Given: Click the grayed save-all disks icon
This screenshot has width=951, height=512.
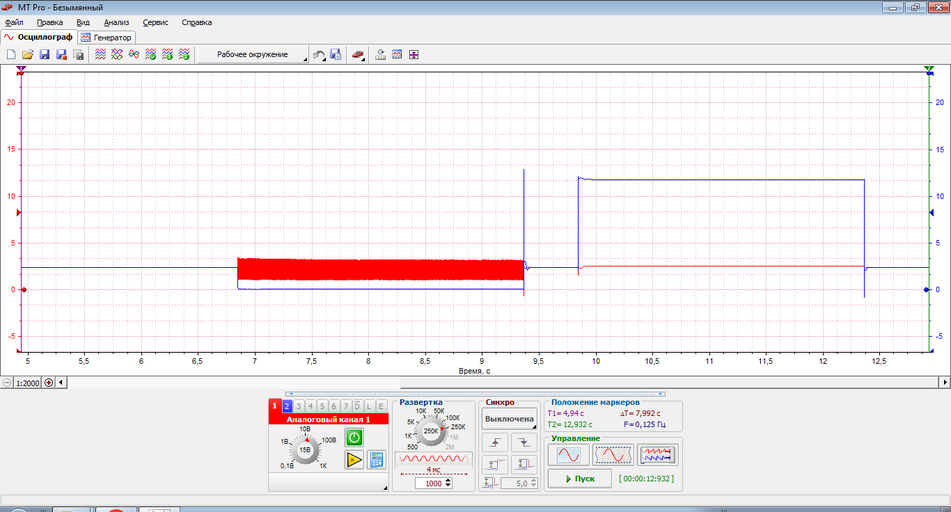Looking at the screenshot, I should coord(78,55).
